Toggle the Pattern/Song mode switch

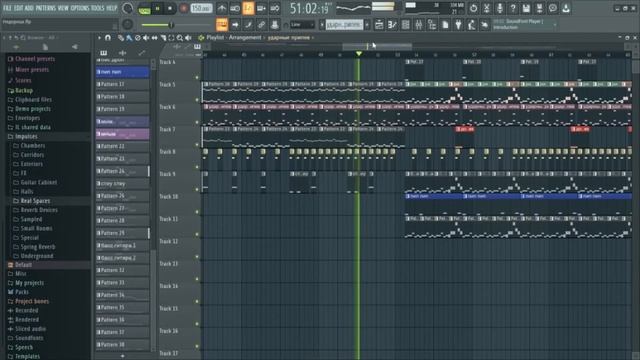(x=144, y=9)
